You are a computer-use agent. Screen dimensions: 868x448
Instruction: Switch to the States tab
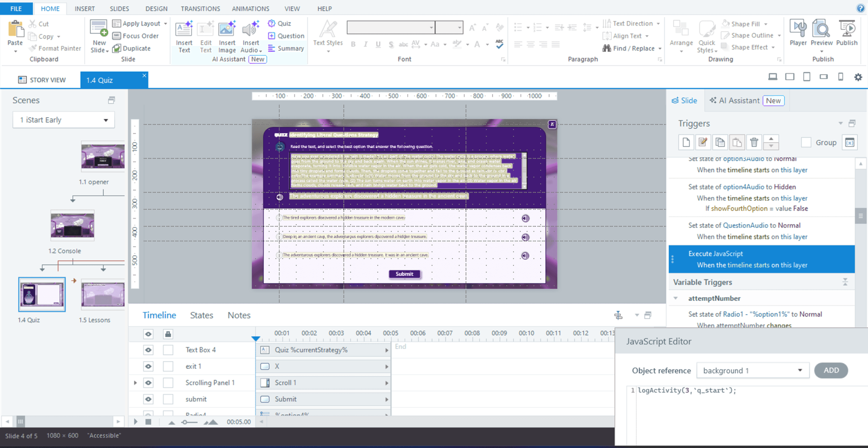[x=201, y=315]
